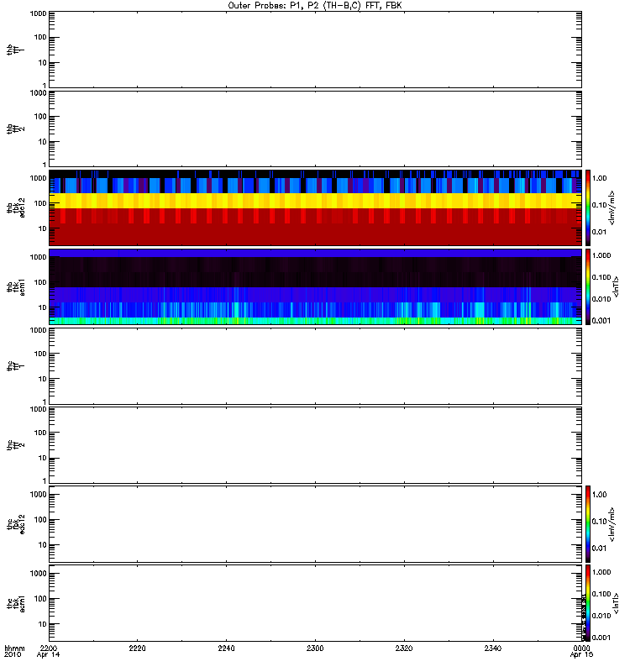Click the empty thc fff 1 panel

315,366
